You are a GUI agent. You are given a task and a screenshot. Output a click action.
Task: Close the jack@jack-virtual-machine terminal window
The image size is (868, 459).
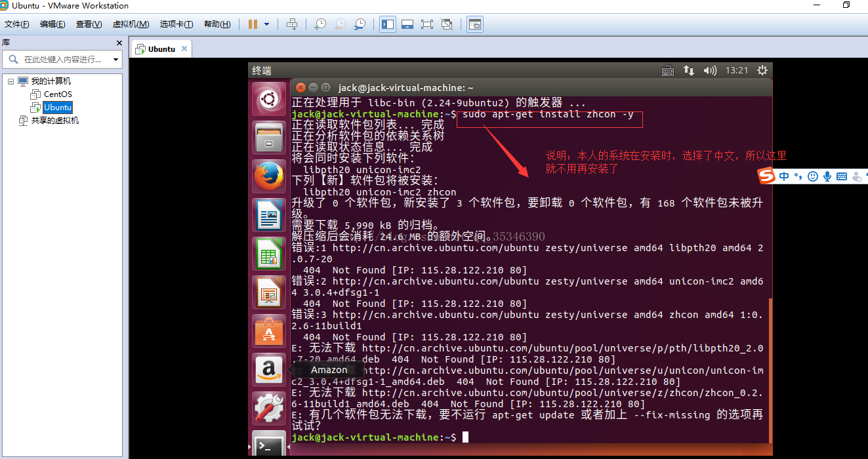click(300, 87)
